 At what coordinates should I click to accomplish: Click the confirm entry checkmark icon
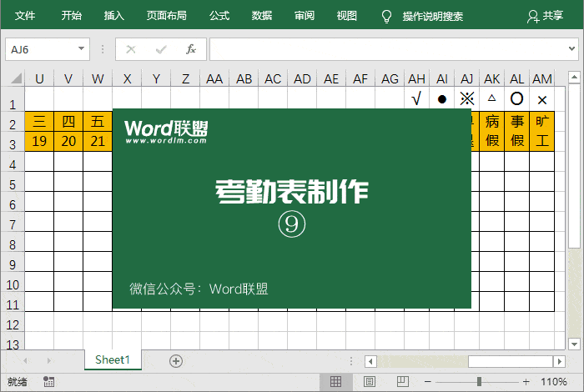[161, 49]
